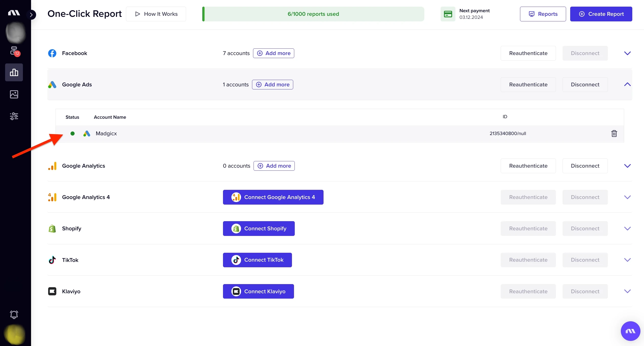Viewport: 644px width, 346px height.
Task: Click the Klaviyo logo icon
Action: pyautogui.click(x=52, y=291)
